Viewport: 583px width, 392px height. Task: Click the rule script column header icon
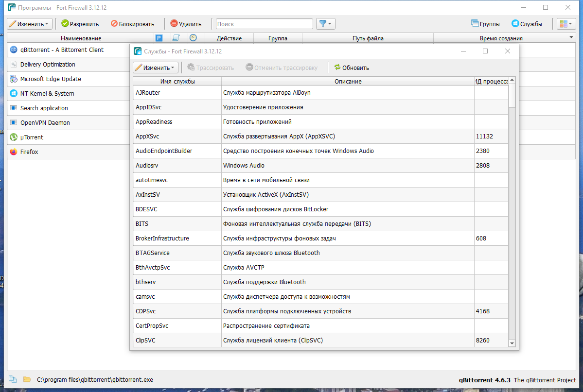176,38
